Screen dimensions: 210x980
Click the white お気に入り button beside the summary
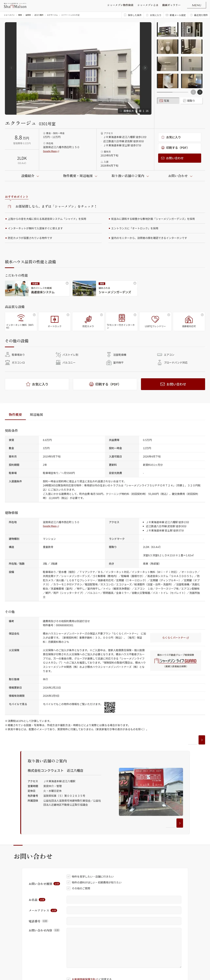(x=180, y=137)
